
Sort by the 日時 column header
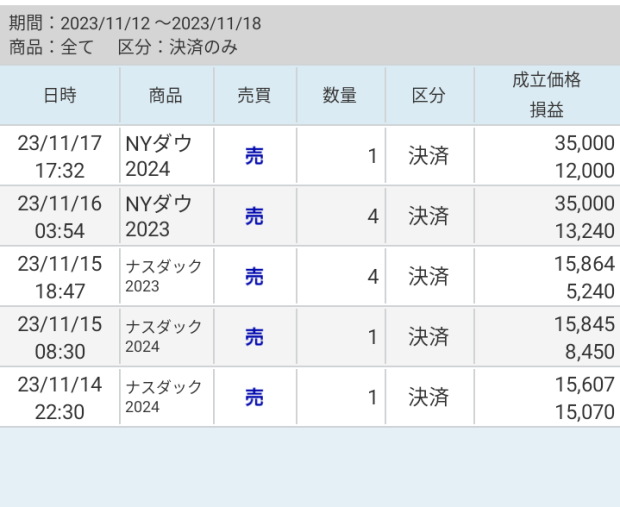click(59, 96)
